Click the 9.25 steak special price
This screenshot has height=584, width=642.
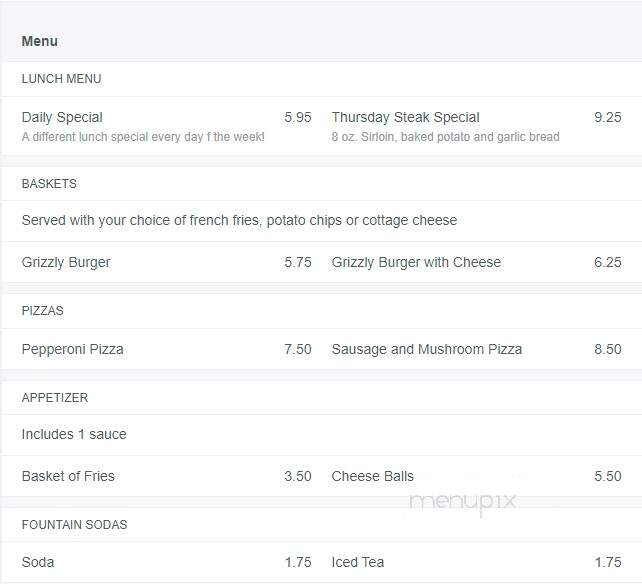pyautogui.click(x=608, y=117)
